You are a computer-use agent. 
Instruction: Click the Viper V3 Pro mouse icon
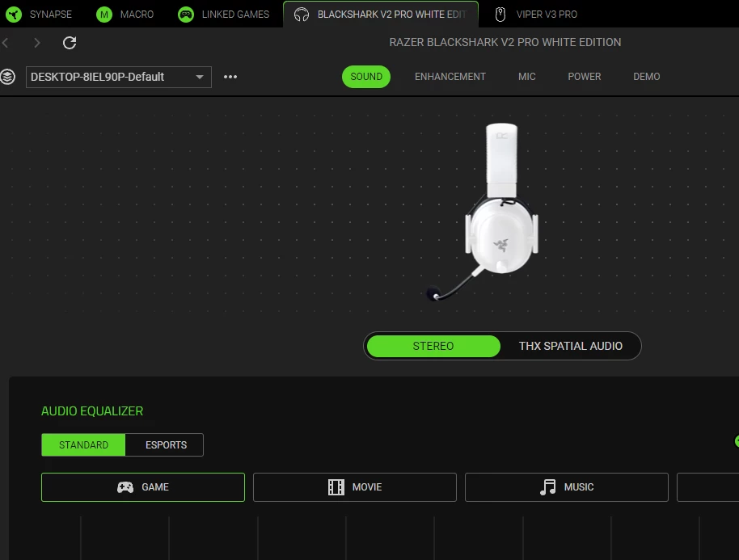coord(500,15)
